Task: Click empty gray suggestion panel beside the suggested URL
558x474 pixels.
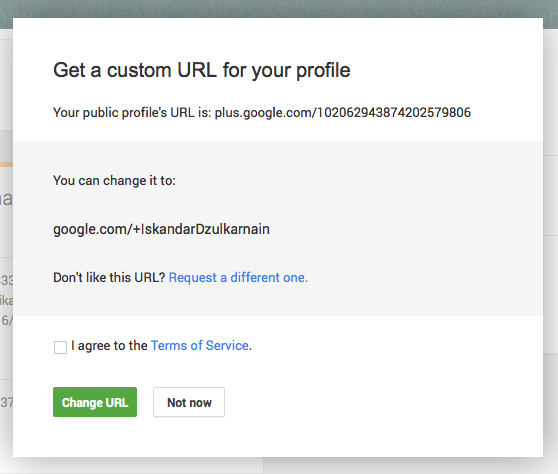Action: tap(406, 230)
